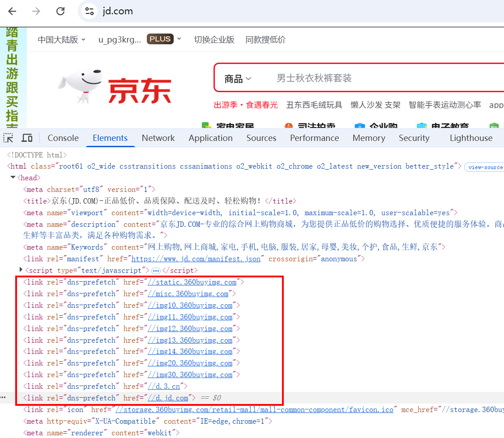The height and width of the screenshot is (438, 504).
Task: Open the //d.jd.com link
Action: pyautogui.click(x=168, y=397)
